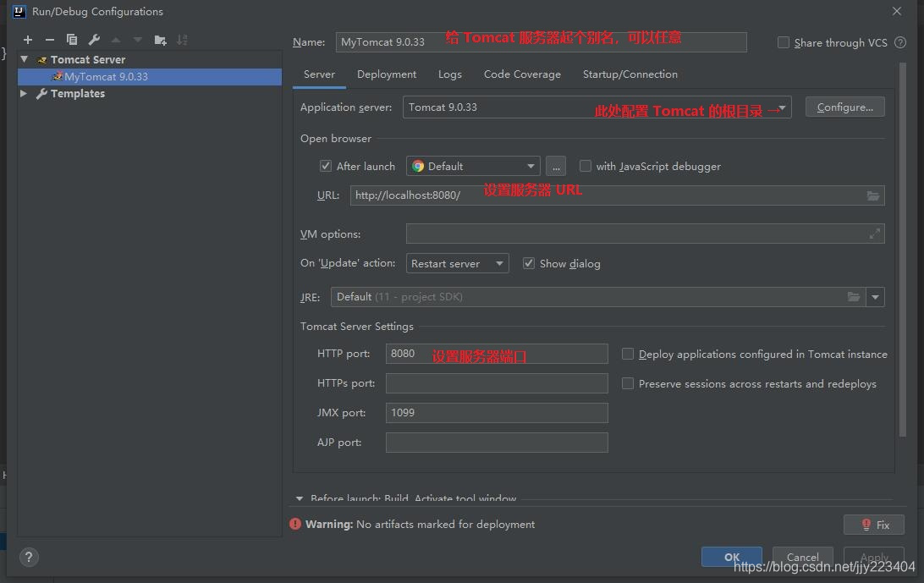The width and height of the screenshot is (924, 583).
Task: Remove configuration using the minus icon
Action: 49,40
